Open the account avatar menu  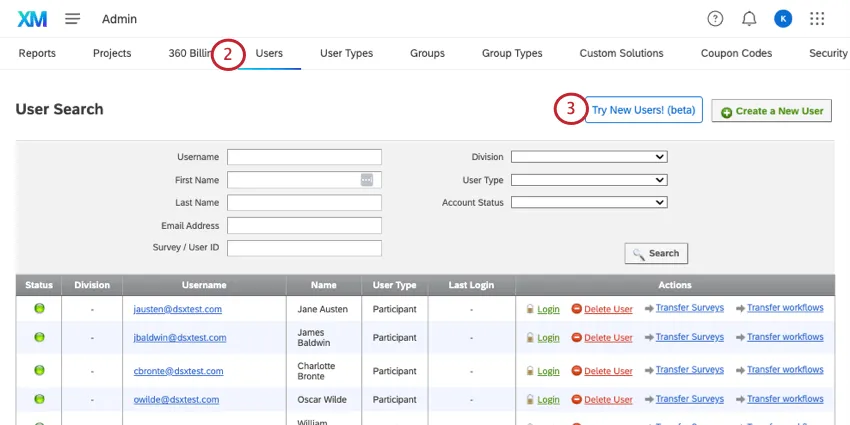coord(783,19)
